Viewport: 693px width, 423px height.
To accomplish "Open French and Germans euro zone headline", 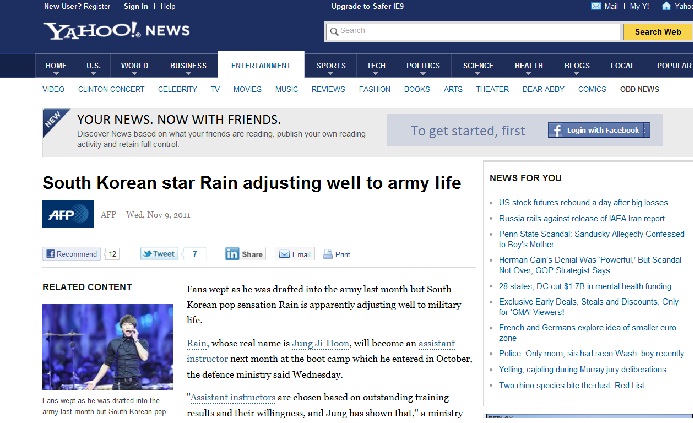I will point(587,332).
